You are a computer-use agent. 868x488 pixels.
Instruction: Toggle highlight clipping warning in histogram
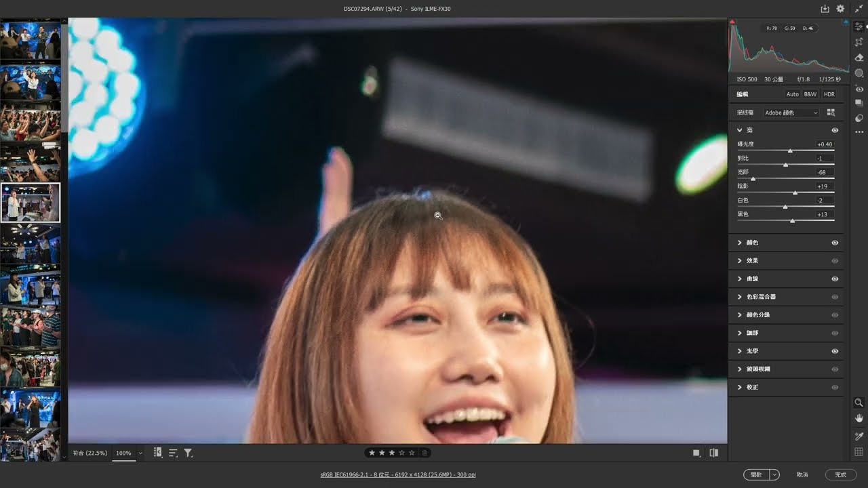coord(846,22)
